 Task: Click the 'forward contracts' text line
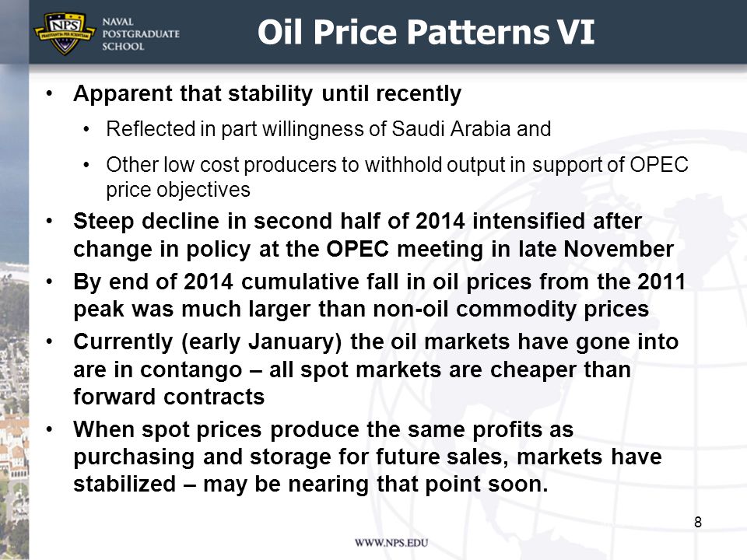(x=169, y=397)
